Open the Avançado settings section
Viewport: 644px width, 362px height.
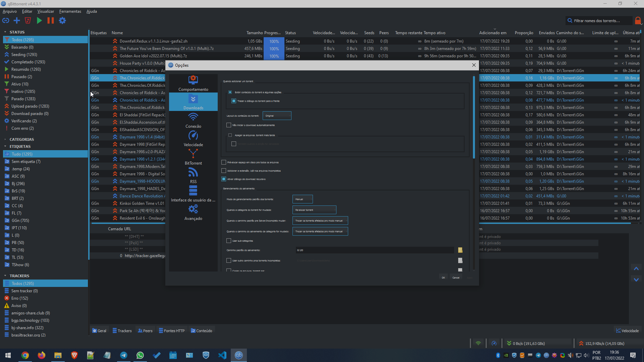click(193, 213)
